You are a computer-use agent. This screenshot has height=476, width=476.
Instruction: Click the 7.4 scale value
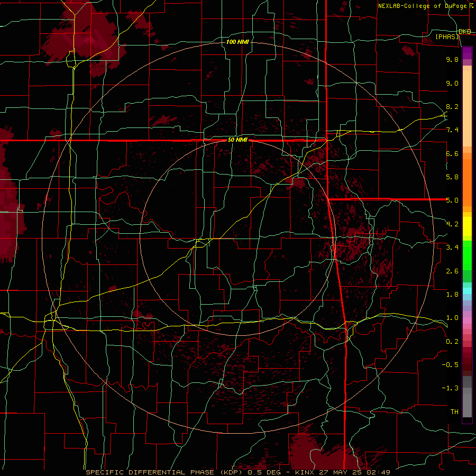tap(452, 130)
